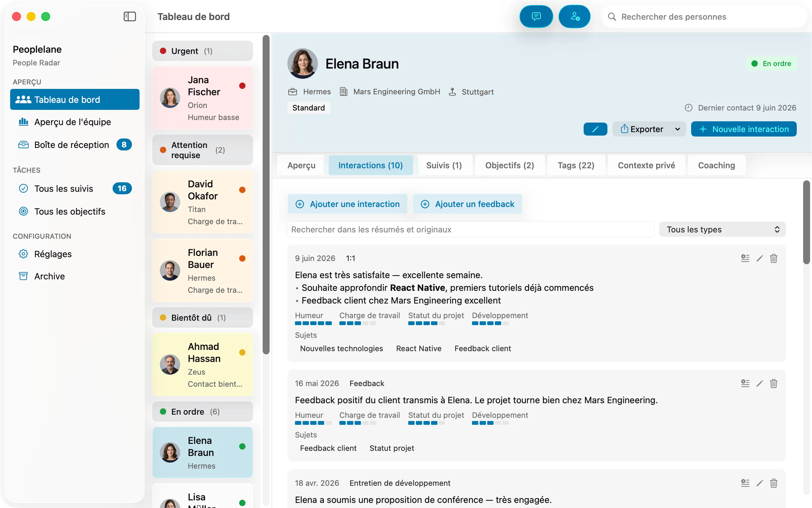The image size is (812, 508).
Task: Click the résumés et originaux search field
Action: [x=470, y=230]
